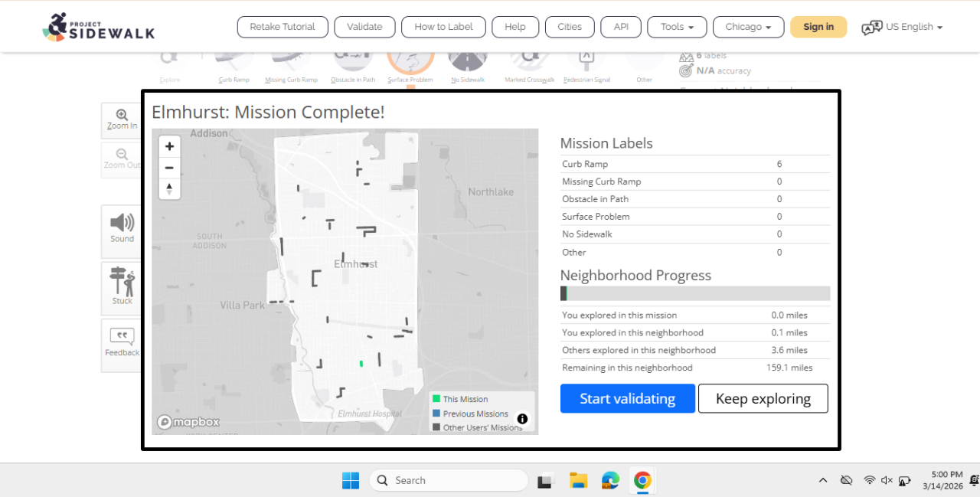Click the green street segment on the map
The width and height of the screenshot is (980, 497).
point(361,362)
